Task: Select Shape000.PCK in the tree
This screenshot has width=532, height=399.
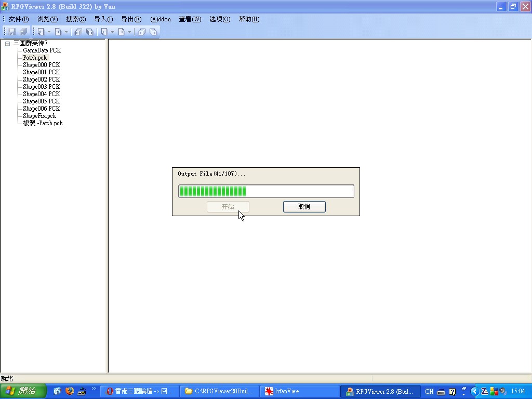Action: 42,65
